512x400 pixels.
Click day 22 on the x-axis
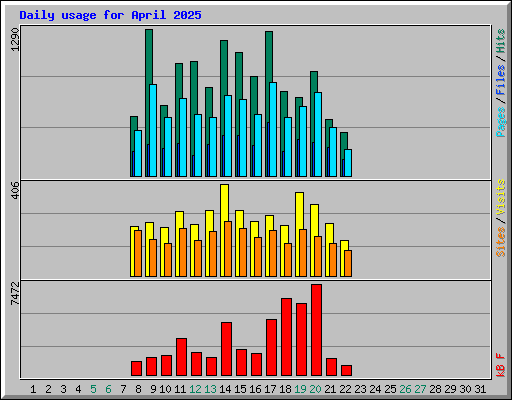click(x=345, y=389)
